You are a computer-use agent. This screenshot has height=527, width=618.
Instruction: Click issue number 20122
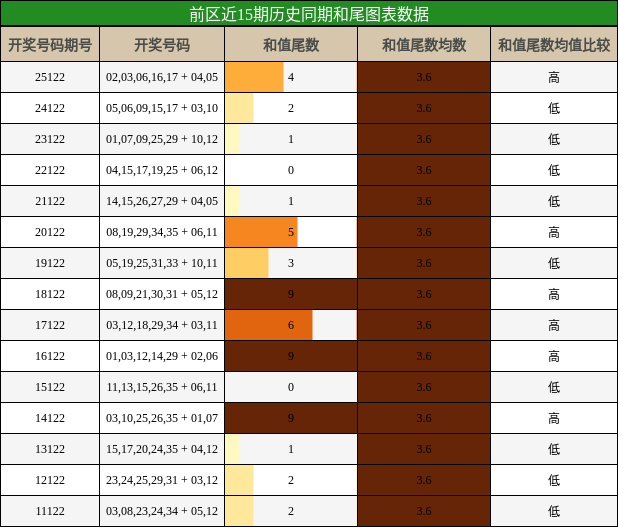[x=50, y=232]
